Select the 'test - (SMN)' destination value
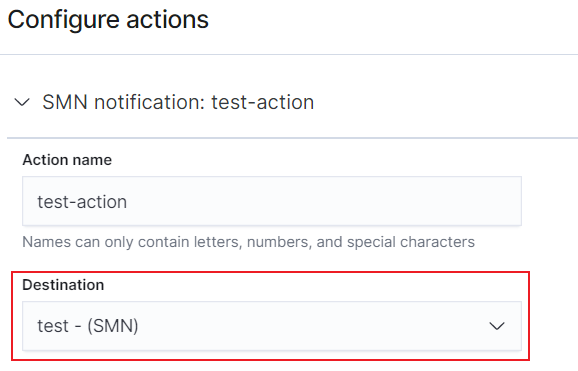Viewport: 578px width, 371px height. tap(88, 326)
